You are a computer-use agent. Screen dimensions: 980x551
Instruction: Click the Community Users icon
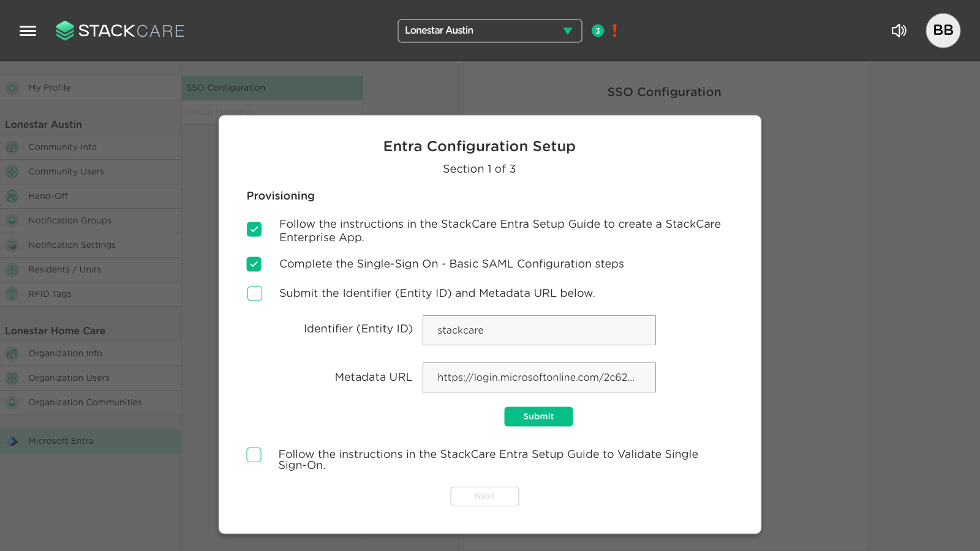(x=12, y=172)
